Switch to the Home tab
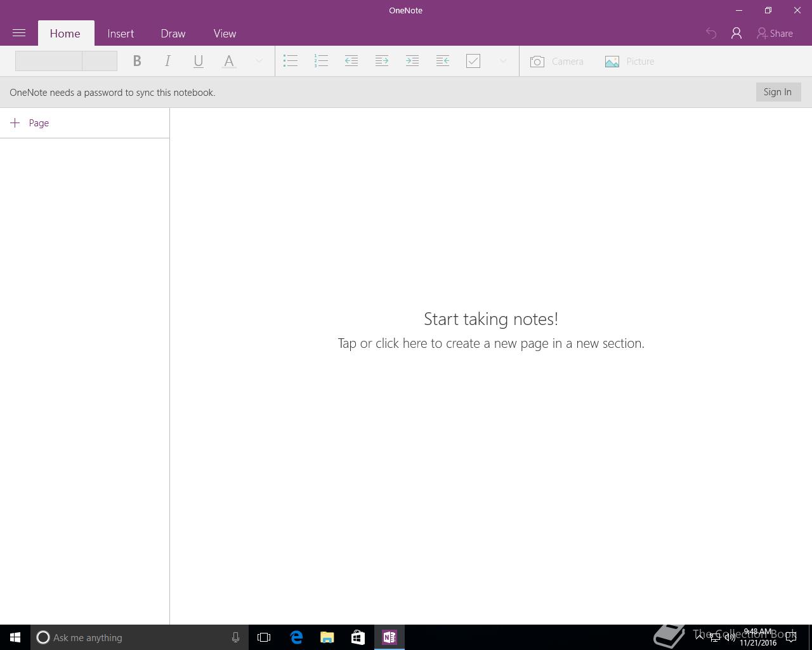The width and height of the screenshot is (812, 650). pyautogui.click(x=65, y=34)
